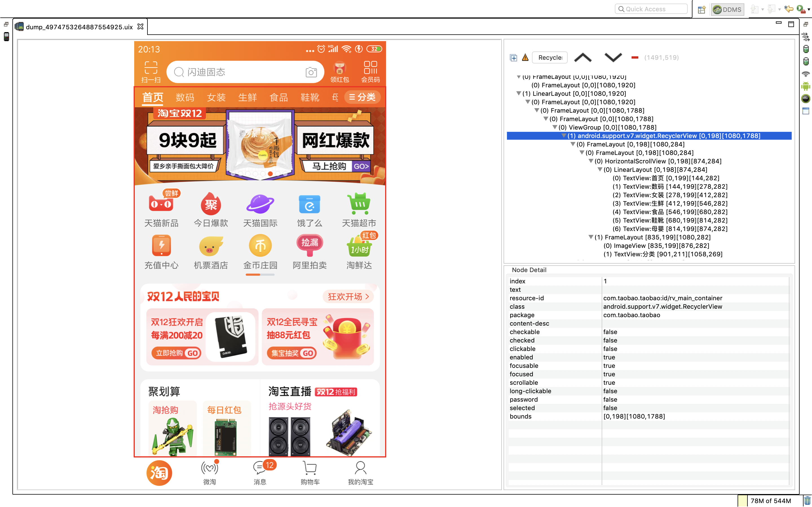812x507 pixels.
Task: Click the dump hierarchy file tab
Action: click(x=78, y=26)
